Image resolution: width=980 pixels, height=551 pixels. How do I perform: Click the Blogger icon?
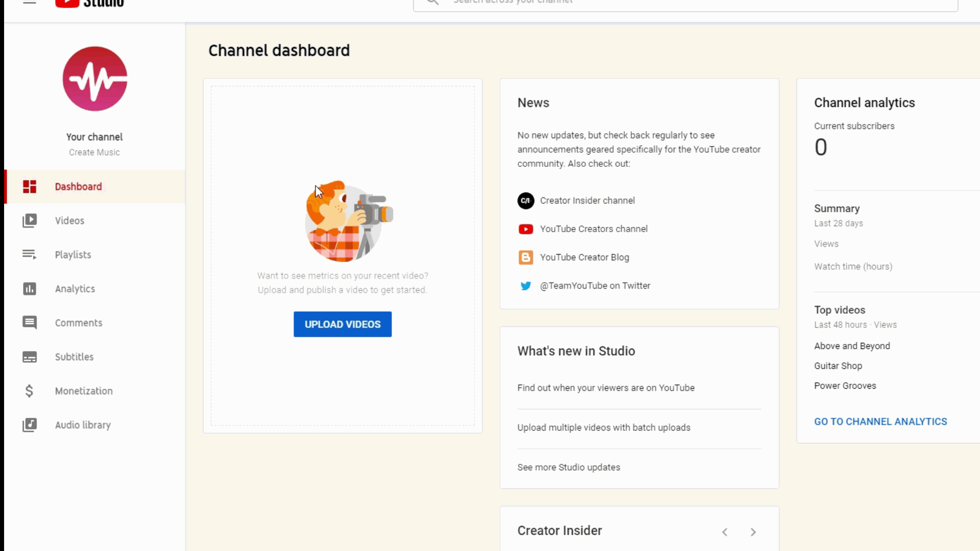pyautogui.click(x=526, y=258)
